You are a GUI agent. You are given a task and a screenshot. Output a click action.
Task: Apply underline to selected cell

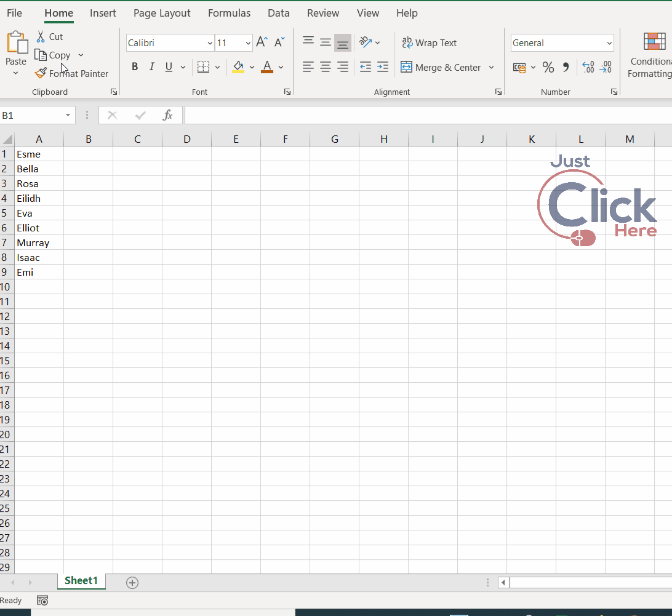click(x=168, y=66)
